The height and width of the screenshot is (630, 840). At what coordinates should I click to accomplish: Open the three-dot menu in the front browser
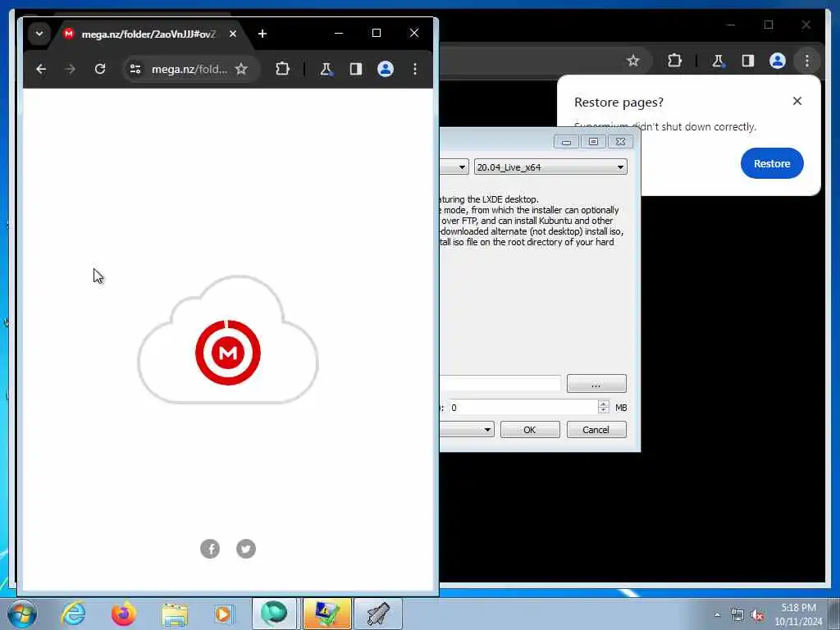[x=415, y=69]
